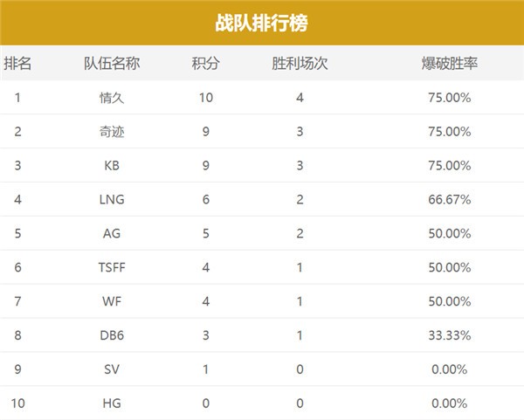Click on team KB
Viewport: 524px width, 420px height.
(112, 166)
